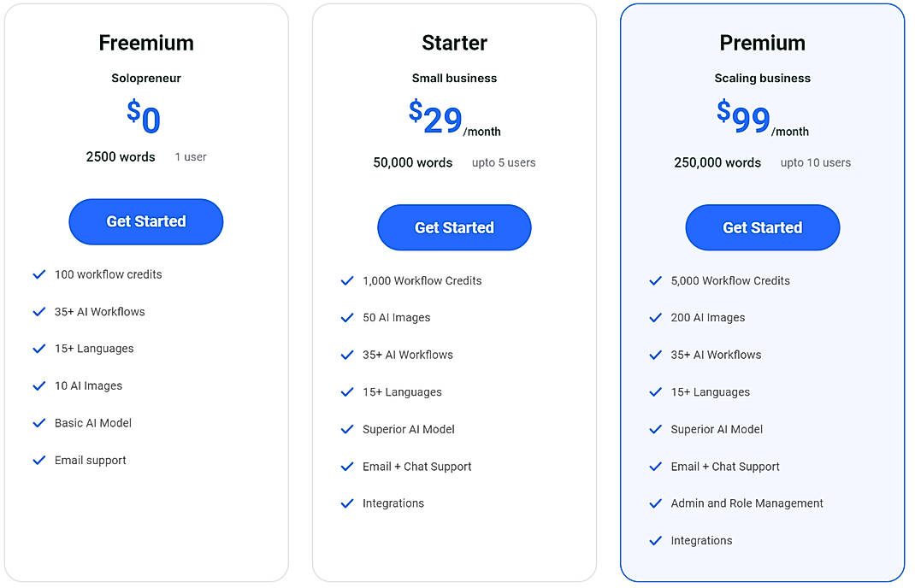
Task: Click the checkmark next to 50 AI Images
Action: [347, 317]
